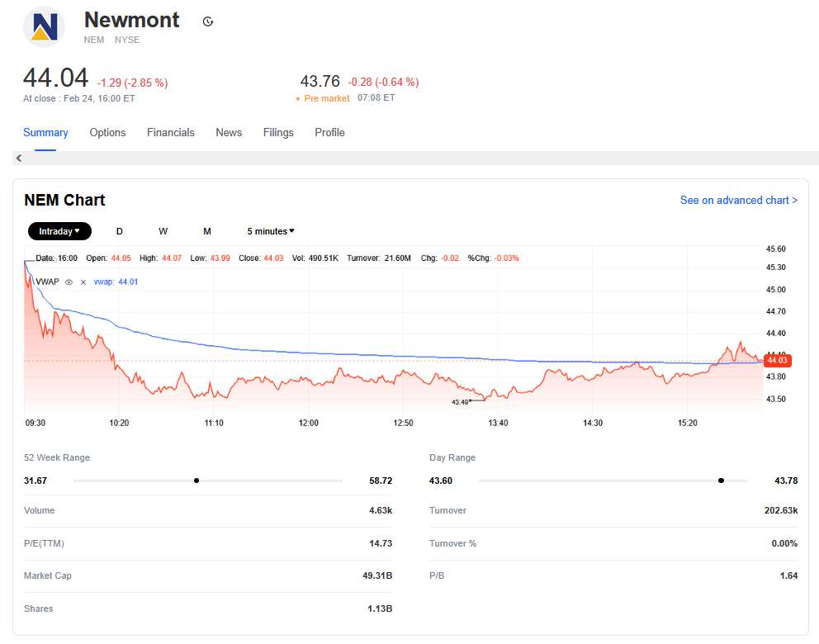This screenshot has width=819, height=644.
Task: Open the News tab
Action: pos(229,133)
